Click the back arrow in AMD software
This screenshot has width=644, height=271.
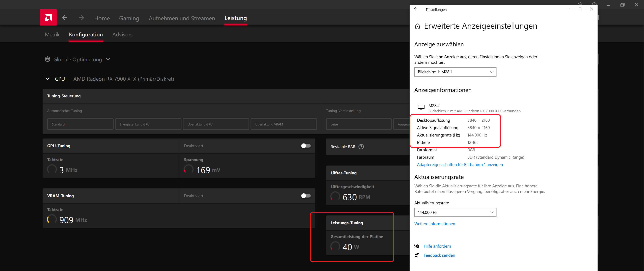point(65,18)
